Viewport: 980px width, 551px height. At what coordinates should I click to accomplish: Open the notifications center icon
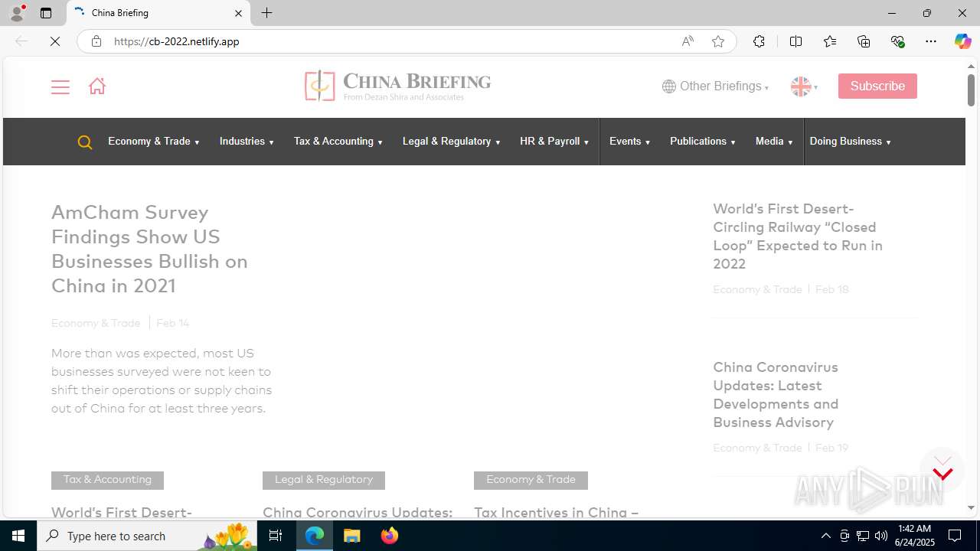pyautogui.click(x=955, y=536)
